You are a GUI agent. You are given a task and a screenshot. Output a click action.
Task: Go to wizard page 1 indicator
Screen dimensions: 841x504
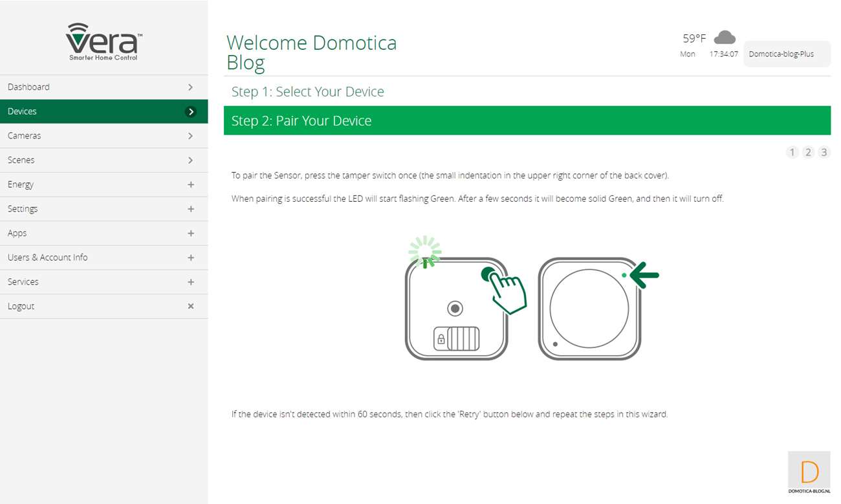click(792, 153)
